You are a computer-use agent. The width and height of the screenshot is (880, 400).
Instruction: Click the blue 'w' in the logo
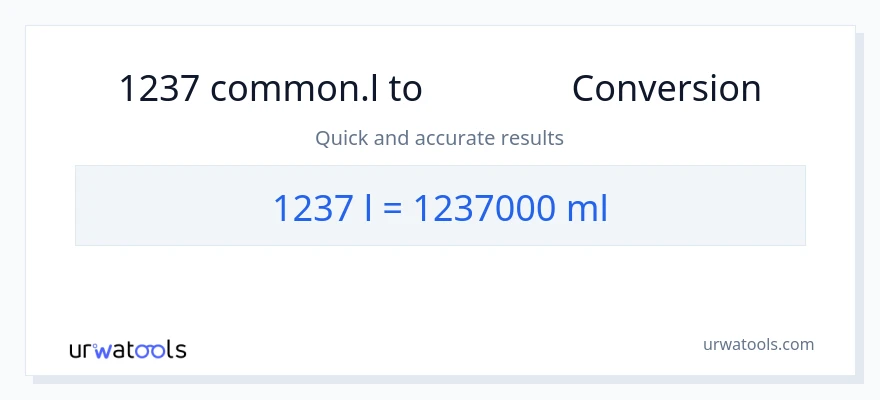click(103, 350)
